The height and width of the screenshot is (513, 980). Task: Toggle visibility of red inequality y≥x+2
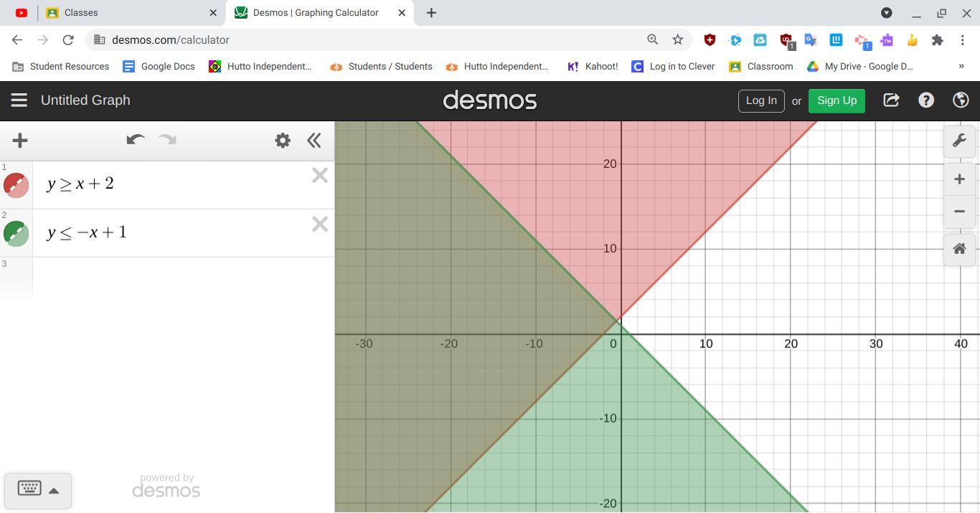click(16, 185)
